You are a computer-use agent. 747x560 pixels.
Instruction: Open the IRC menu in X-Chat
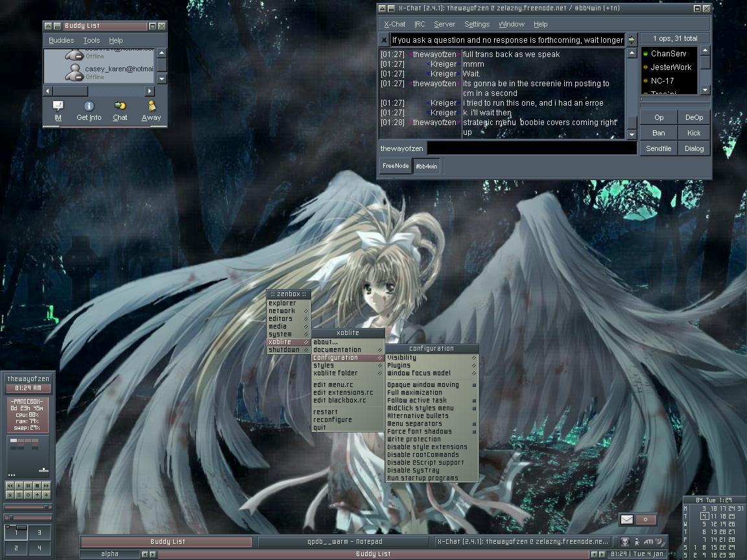(x=420, y=24)
